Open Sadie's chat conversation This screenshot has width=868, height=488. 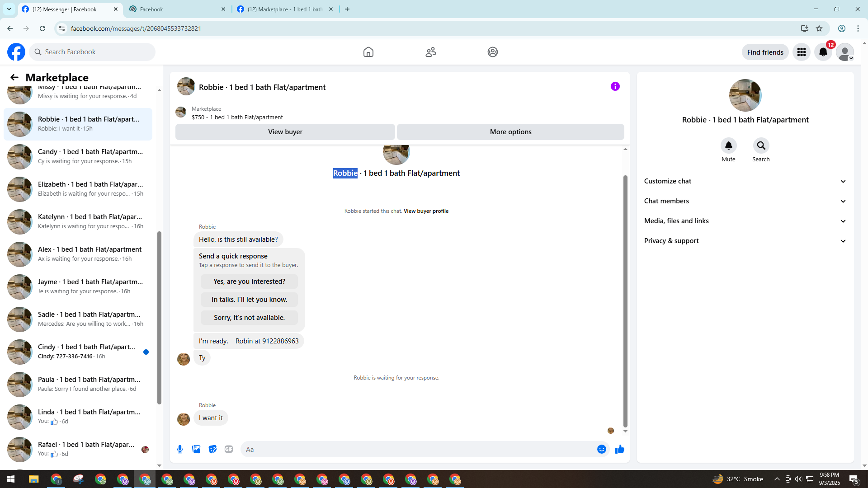[x=78, y=319]
